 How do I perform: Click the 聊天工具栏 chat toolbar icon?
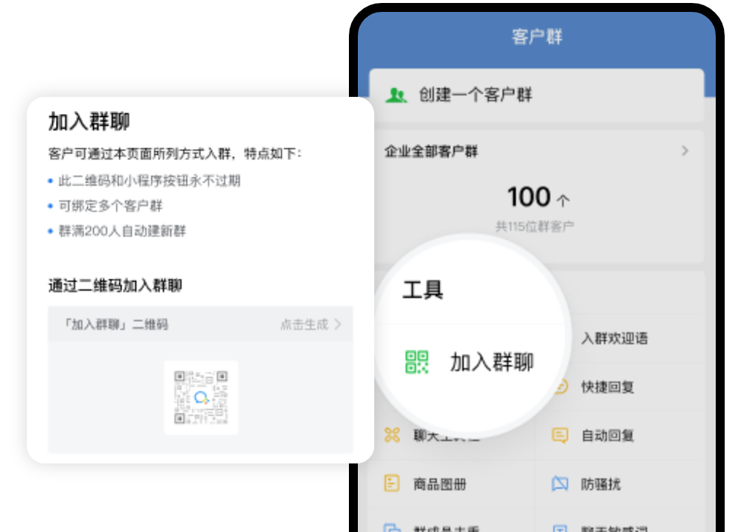click(392, 436)
